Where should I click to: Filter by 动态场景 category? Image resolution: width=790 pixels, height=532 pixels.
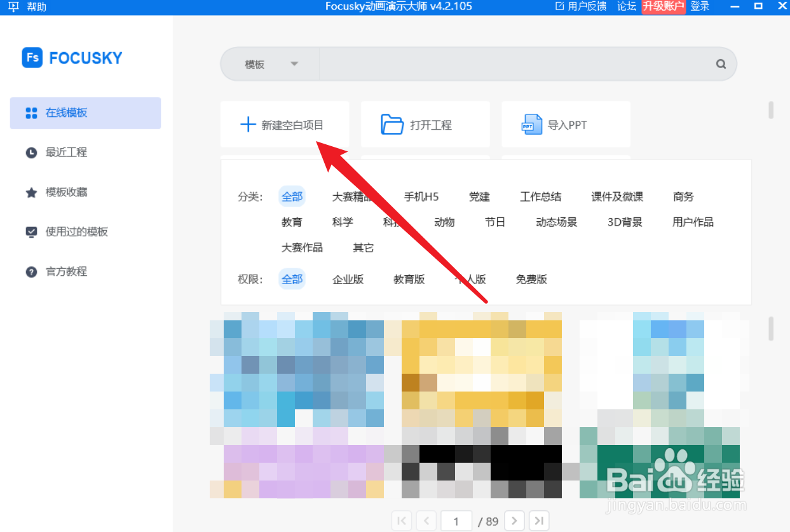[x=557, y=222]
